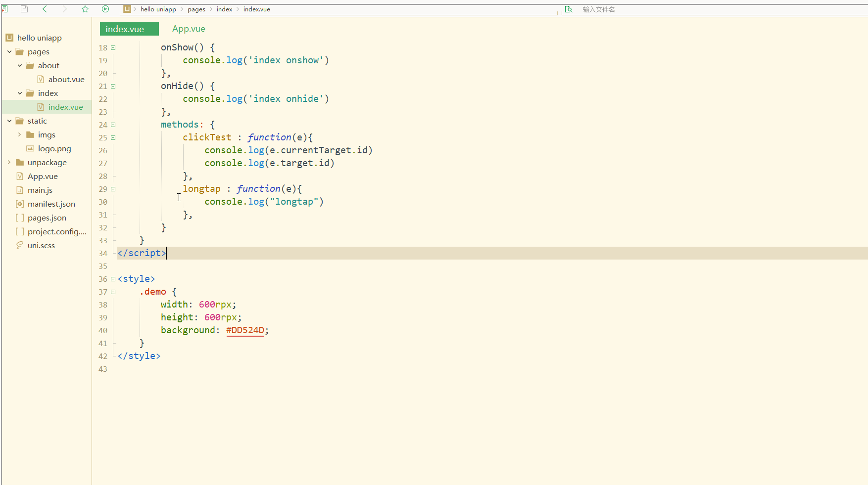
Task: Collapse the pages folder
Action: [x=9, y=51]
